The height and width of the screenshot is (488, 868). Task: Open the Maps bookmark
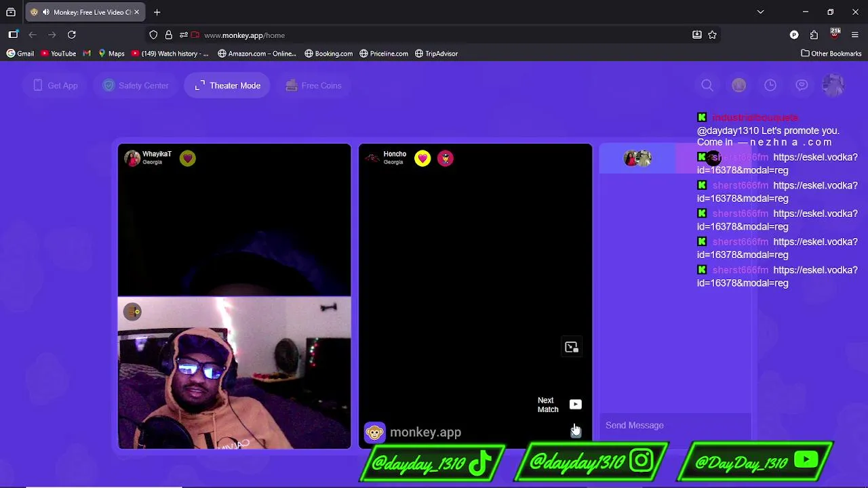click(111, 54)
